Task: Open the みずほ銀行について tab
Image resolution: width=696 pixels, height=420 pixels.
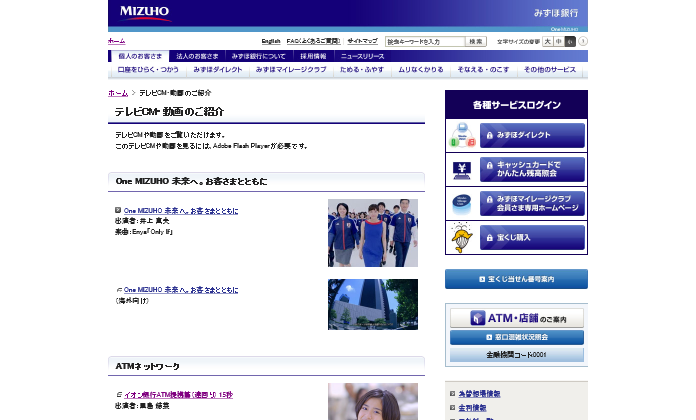Action: (258, 56)
